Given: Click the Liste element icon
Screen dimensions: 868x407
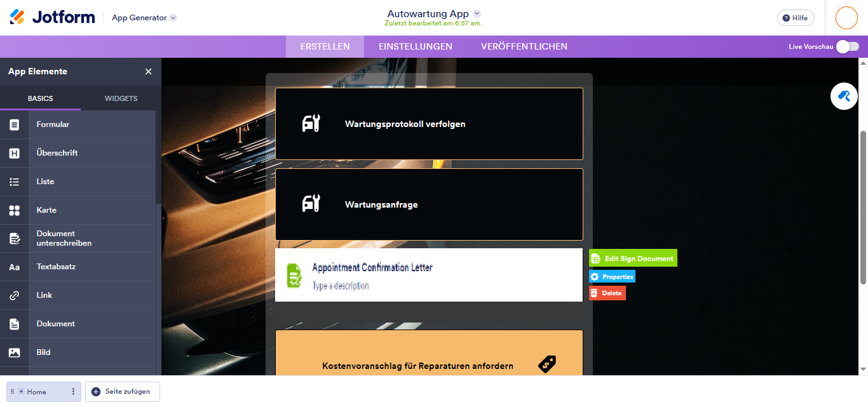Looking at the screenshot, I should (x=15, y=181).
